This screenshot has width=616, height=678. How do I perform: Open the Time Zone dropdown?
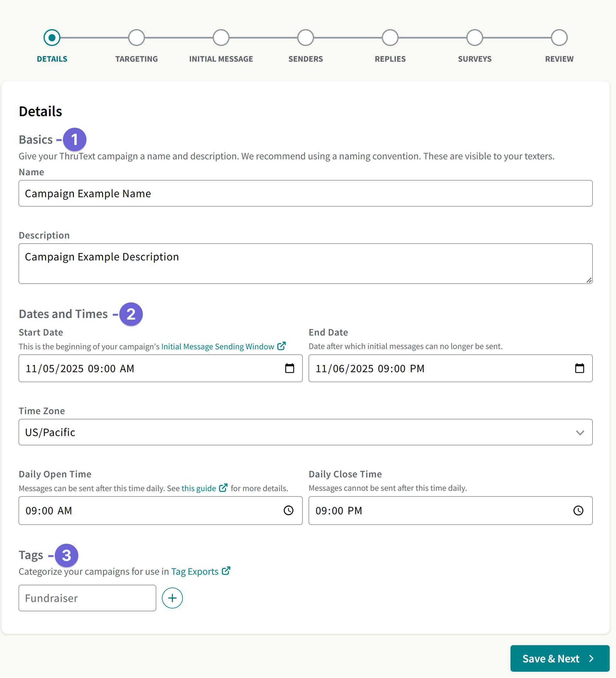[x=579, y=432]
